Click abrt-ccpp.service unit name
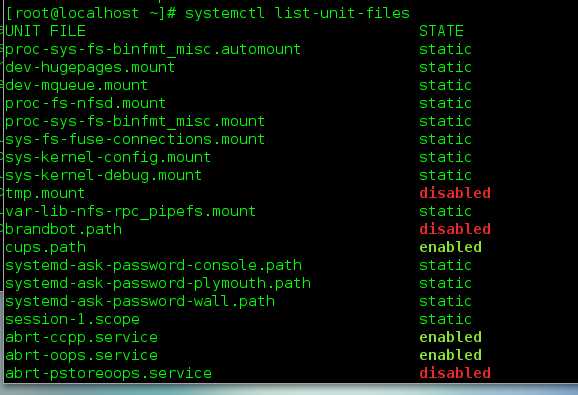The image size is (578, 395). pyautogui.click(x=81, y=338)
